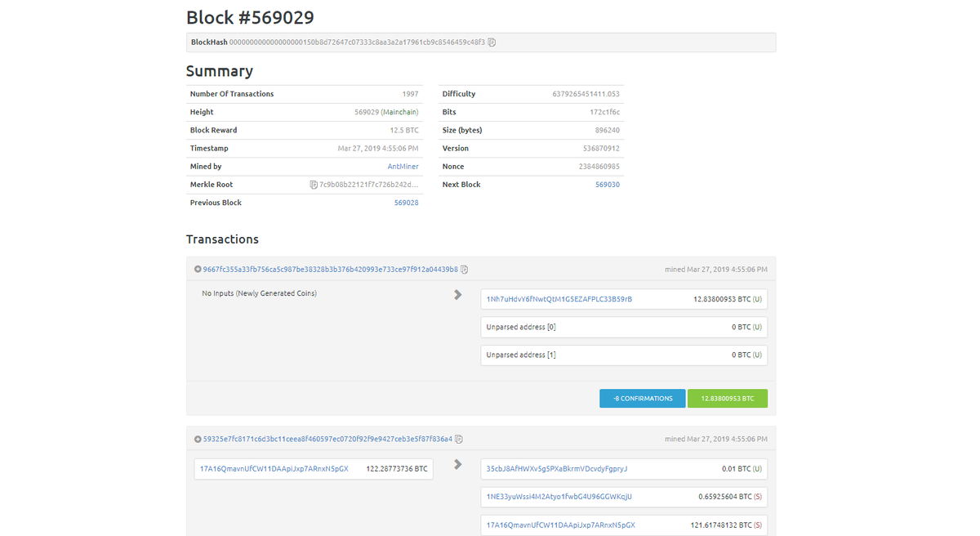Click Unparsed address [1] row

click(x=624, y=355)
